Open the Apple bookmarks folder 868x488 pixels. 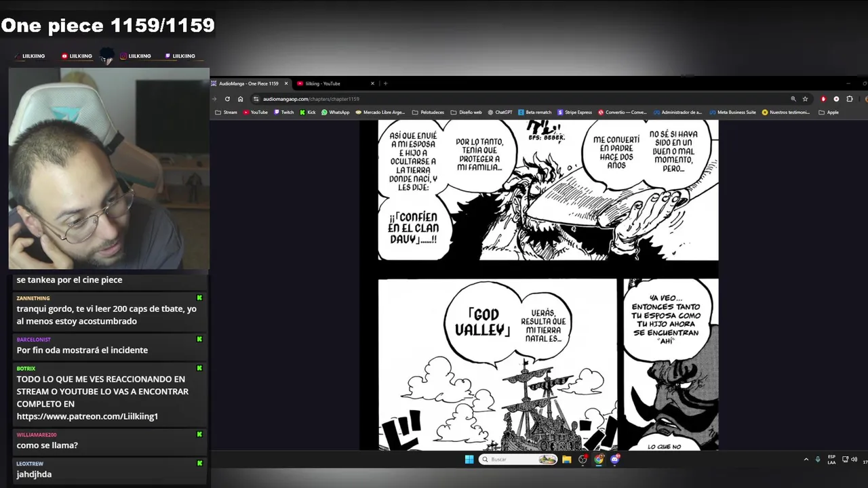829,113
